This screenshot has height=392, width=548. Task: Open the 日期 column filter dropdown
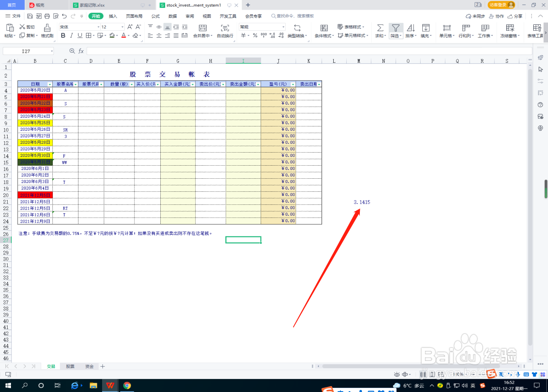point(50,84)
